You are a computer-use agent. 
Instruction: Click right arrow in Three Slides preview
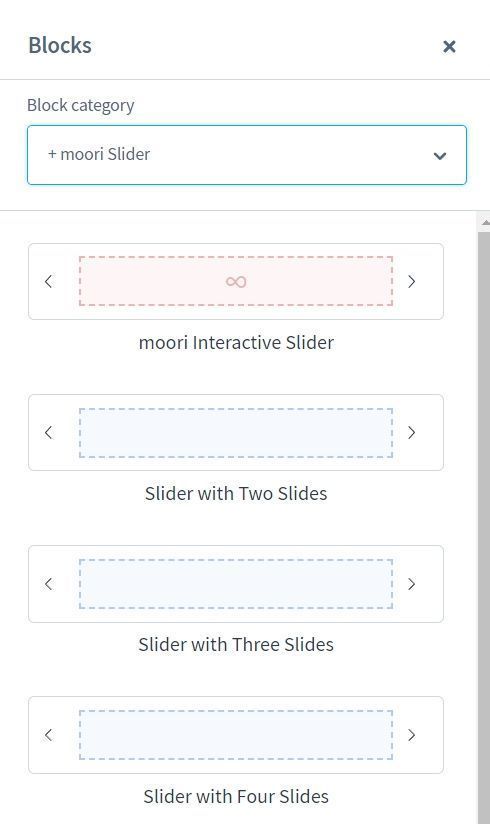point(412,584)
